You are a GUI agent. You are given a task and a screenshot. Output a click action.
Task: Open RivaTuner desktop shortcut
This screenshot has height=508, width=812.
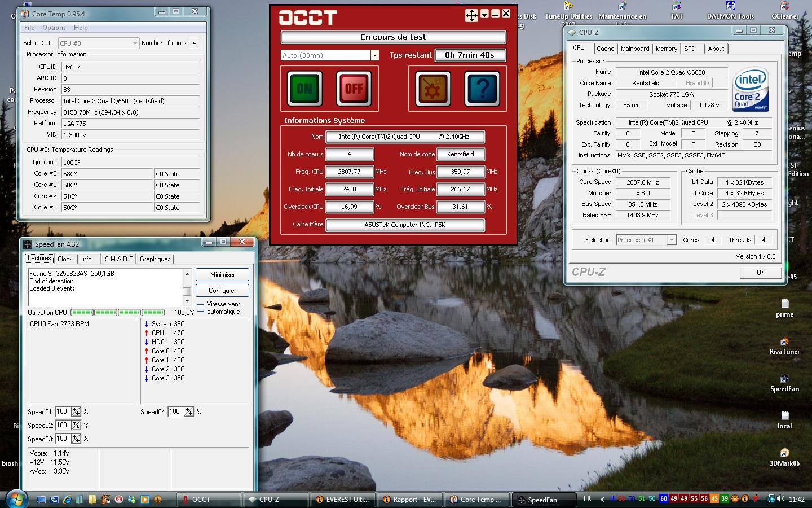point(784,345)
